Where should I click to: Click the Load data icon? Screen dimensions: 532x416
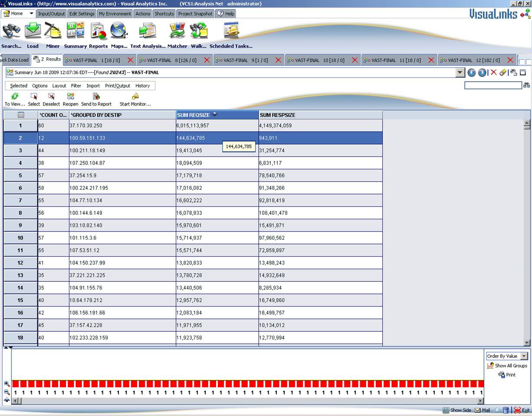tap(33, 31)
